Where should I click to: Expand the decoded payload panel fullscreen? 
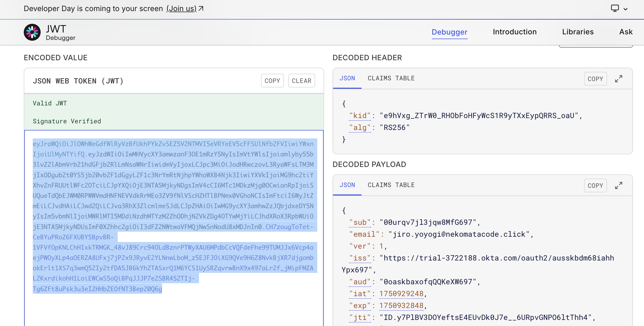click(x=618, y=185)
